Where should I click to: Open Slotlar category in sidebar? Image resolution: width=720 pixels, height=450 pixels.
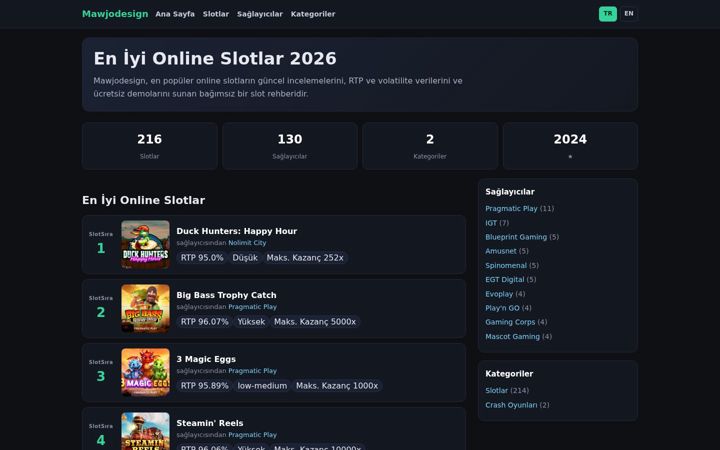click(x=497, y=391)
